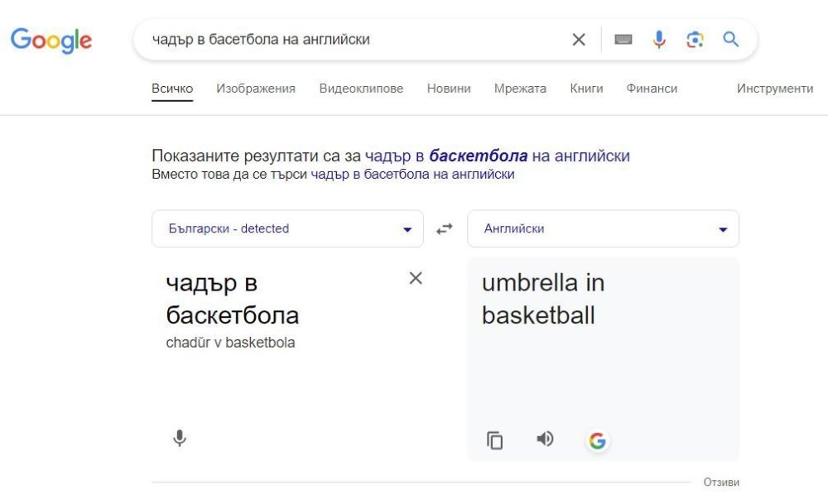Clear the Bulgarian source text
This screenshot has height=504, width=828.
pos(416,278)
